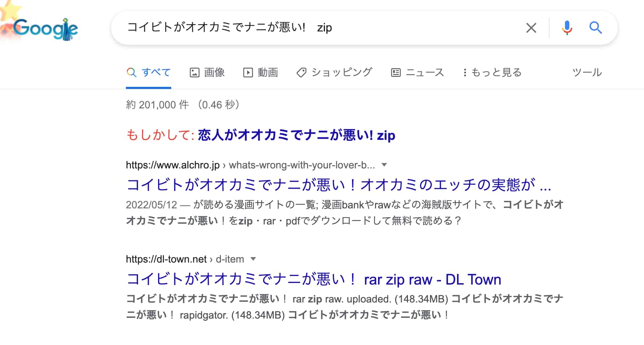644x345 pixels.
Task: Open the ツール options
Action: (x=587, y=73)
